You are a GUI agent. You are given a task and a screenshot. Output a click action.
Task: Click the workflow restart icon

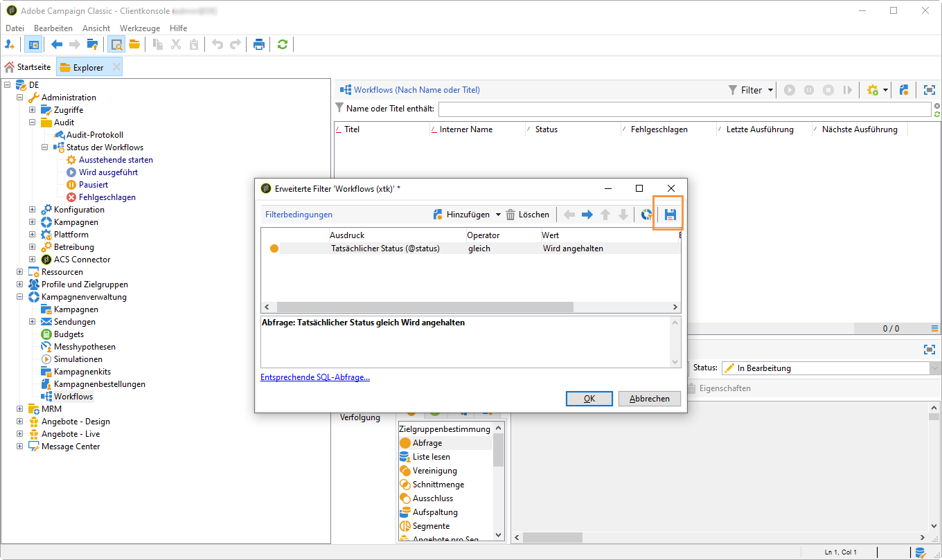847,90
